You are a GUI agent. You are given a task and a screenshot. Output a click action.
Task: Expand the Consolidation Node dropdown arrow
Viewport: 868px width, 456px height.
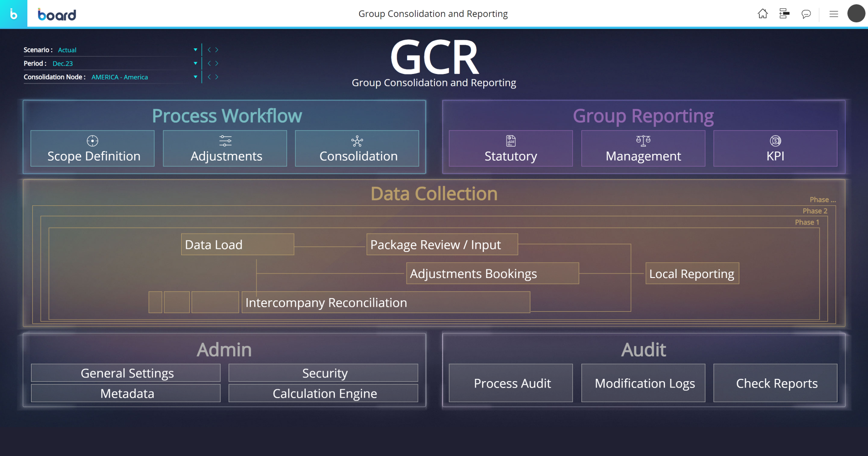tap(195, 77)
